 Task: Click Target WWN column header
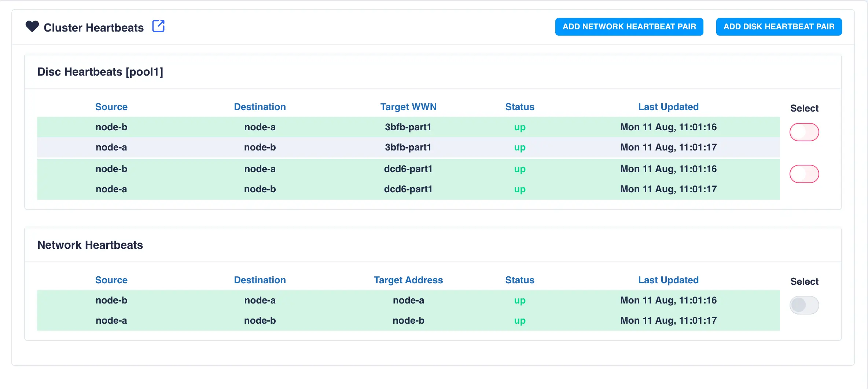tap(408, 107)
